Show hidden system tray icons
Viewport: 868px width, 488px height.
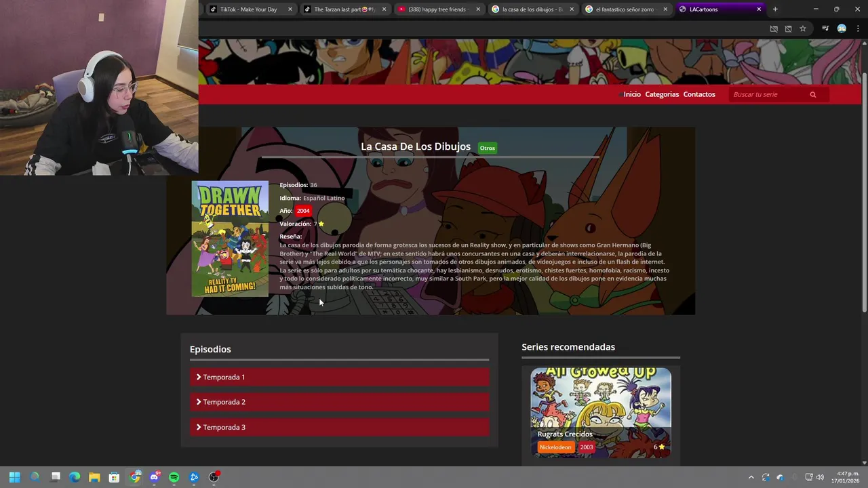[751, 477]
